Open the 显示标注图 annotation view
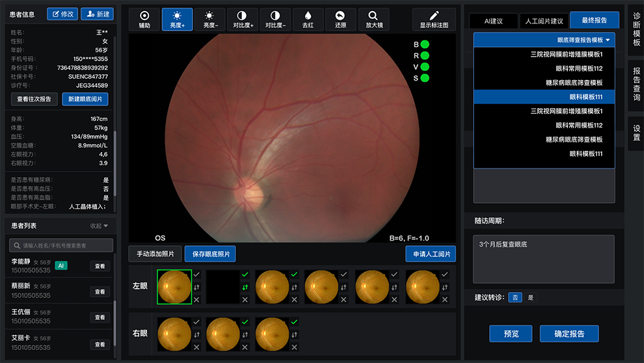 434,20
